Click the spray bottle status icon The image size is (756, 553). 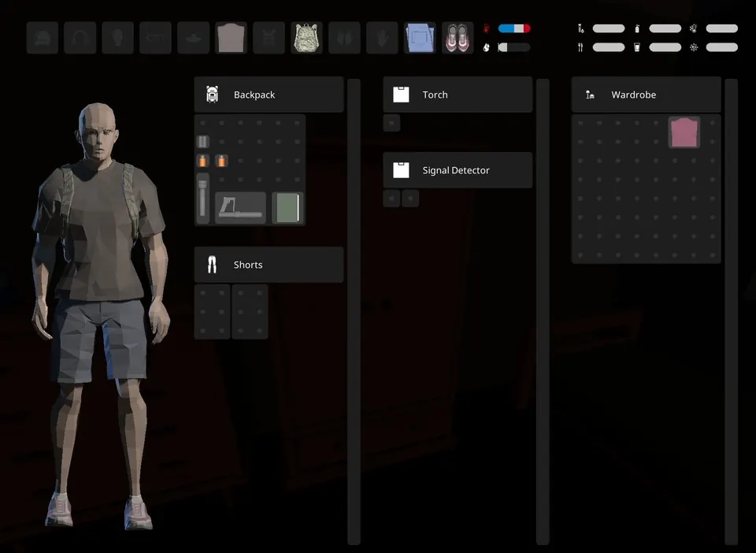coord(637,28)
